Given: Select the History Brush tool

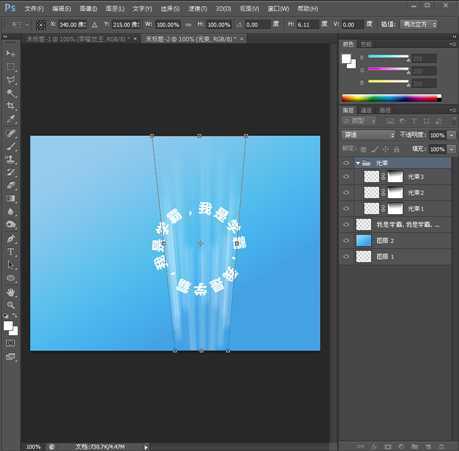Looking at the screenshot, I should pyautogui.click(x=11, y=172).
